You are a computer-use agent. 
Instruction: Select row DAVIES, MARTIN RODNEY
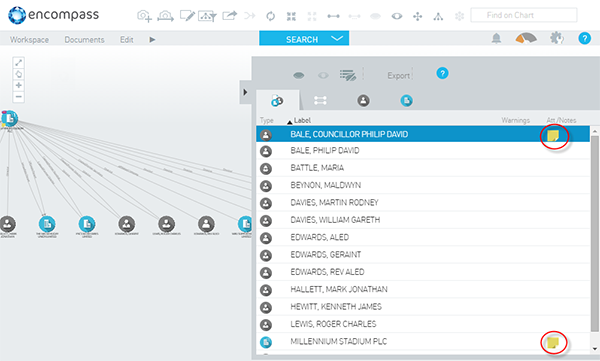point(423,203)
